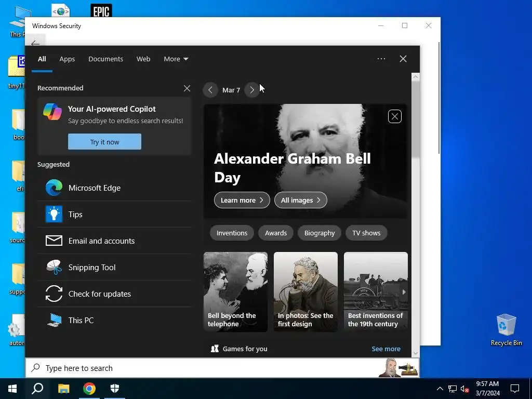Viewport: 532px width, 399px height.
Task: Click the Copilot logo icon
Action: point(52,112)
